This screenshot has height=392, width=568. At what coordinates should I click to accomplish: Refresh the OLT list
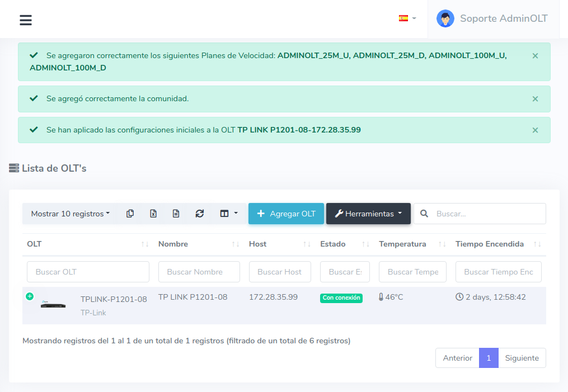point(200,214)
